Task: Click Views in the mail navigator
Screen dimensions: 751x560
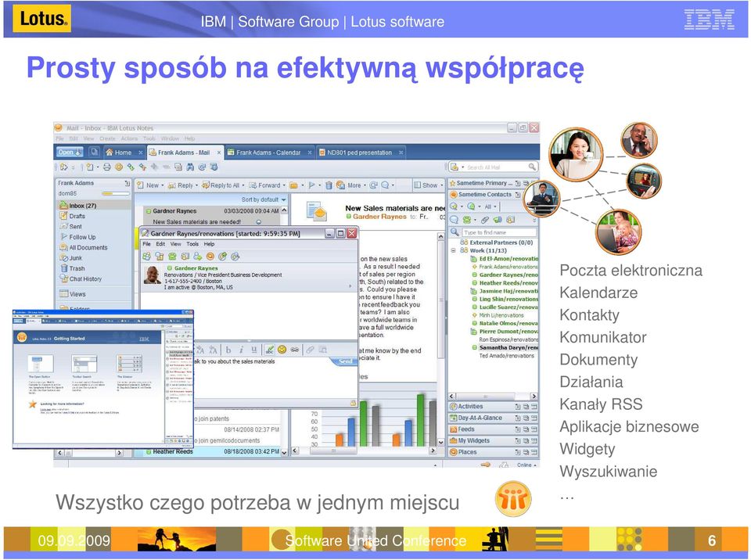Action: [x=77, y=294]
